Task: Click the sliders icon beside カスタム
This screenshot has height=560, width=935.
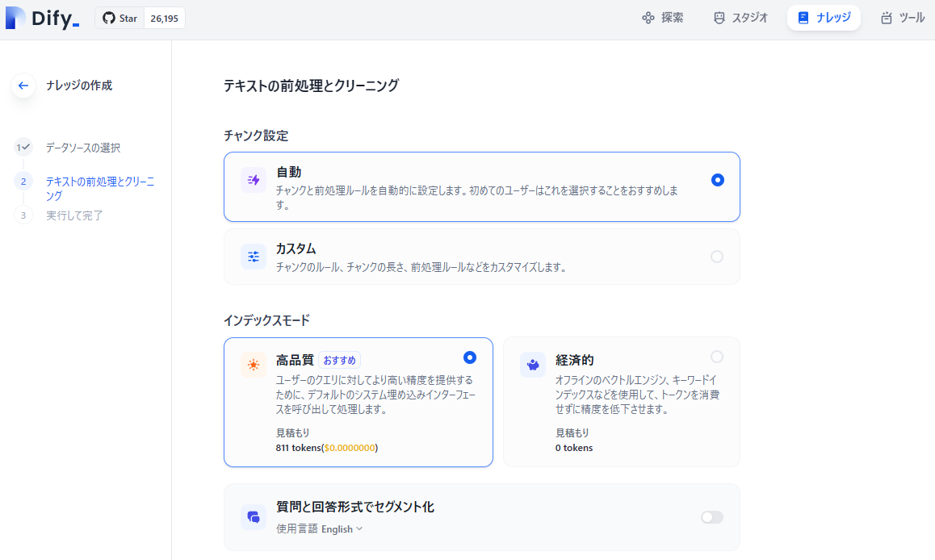Action: pyautogui.click(x=253, y=255)
